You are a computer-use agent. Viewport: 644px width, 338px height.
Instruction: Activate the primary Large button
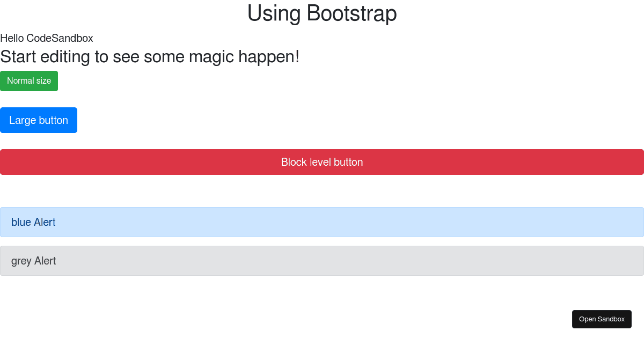[39, 120]
